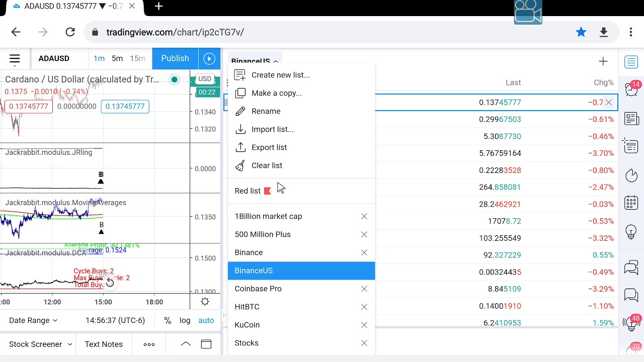
Task: Maximize the bottom panel window icon
Action: 206,344
